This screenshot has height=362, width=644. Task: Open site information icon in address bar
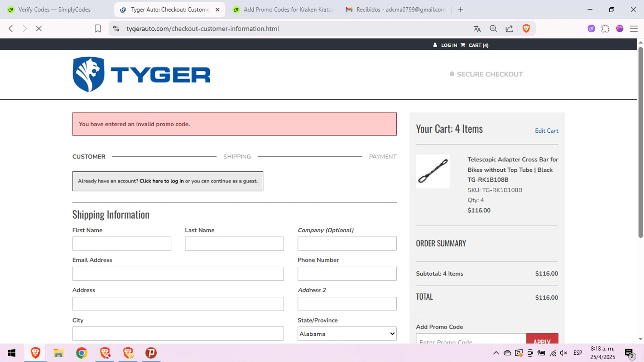pyautogui.click(x=116, y=29)
